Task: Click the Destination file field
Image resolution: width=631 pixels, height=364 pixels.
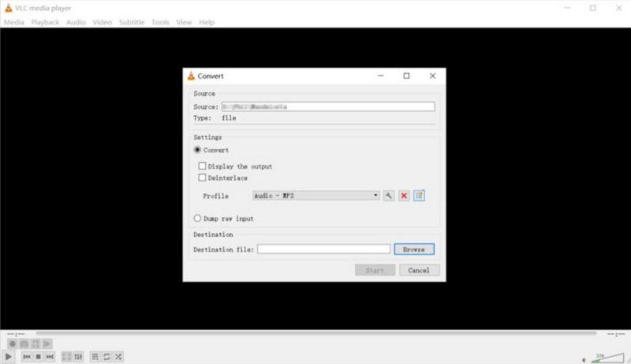Action: pyautogui.click(x=323, y=249)
